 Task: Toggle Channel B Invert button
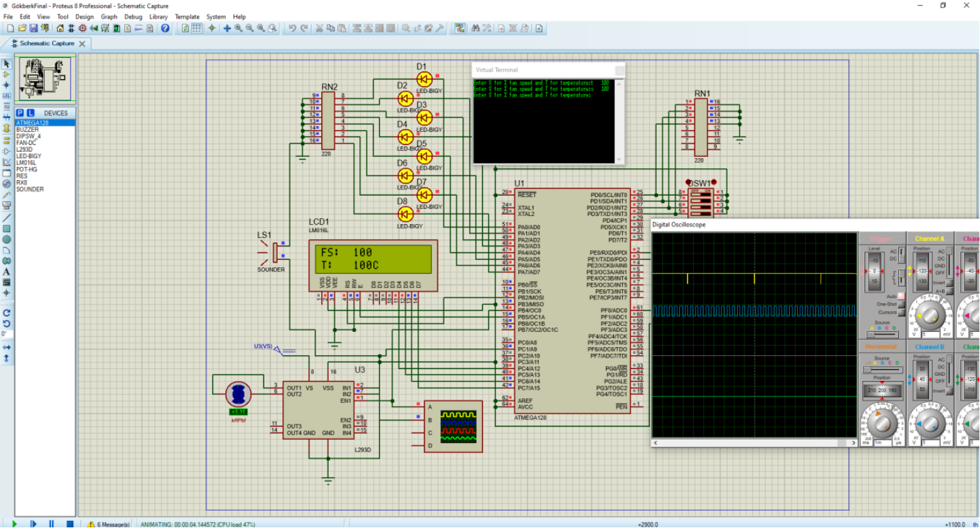[x=949, y=390]
